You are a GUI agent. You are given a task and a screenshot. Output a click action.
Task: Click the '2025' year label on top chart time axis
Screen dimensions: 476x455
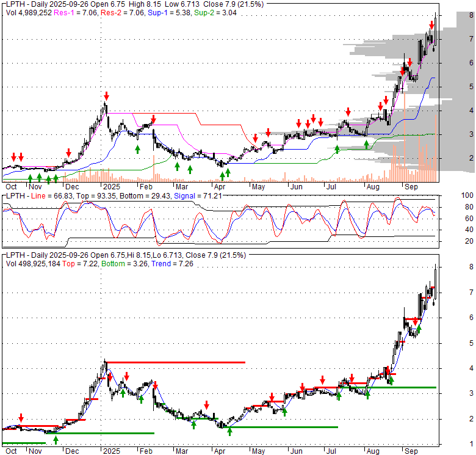pyautogui.click(x=112, y=186)
